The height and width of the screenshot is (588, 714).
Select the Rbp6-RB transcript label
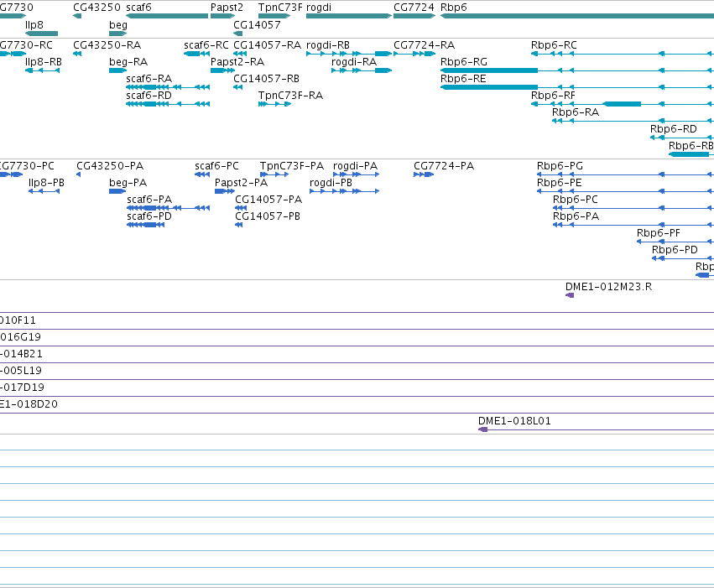[x=691, y=146]
